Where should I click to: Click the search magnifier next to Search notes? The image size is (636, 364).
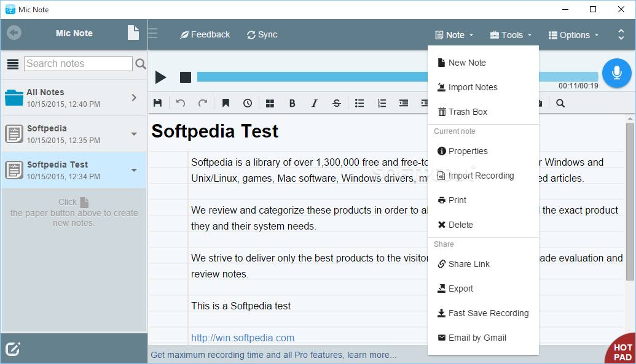140,64
